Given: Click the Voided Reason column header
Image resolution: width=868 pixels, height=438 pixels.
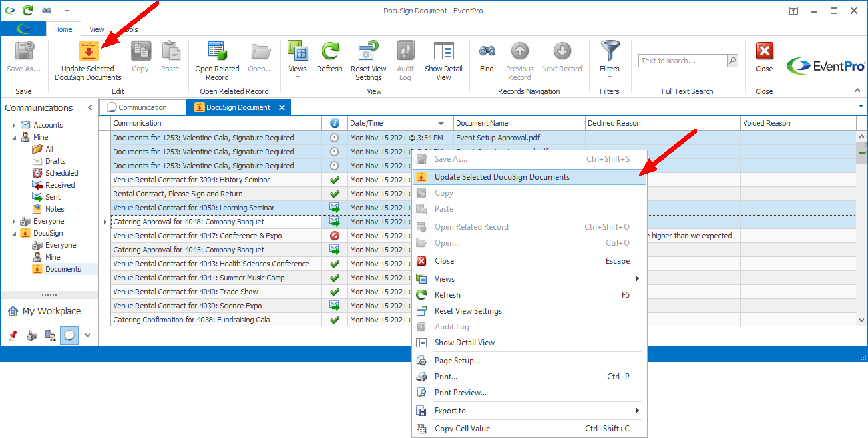Looking at the screenshot, I should (x=798, y=123).
